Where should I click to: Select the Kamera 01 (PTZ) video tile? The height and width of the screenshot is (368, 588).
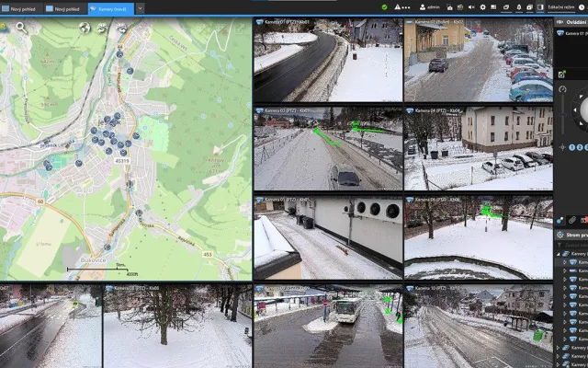(x=328, y=60)
